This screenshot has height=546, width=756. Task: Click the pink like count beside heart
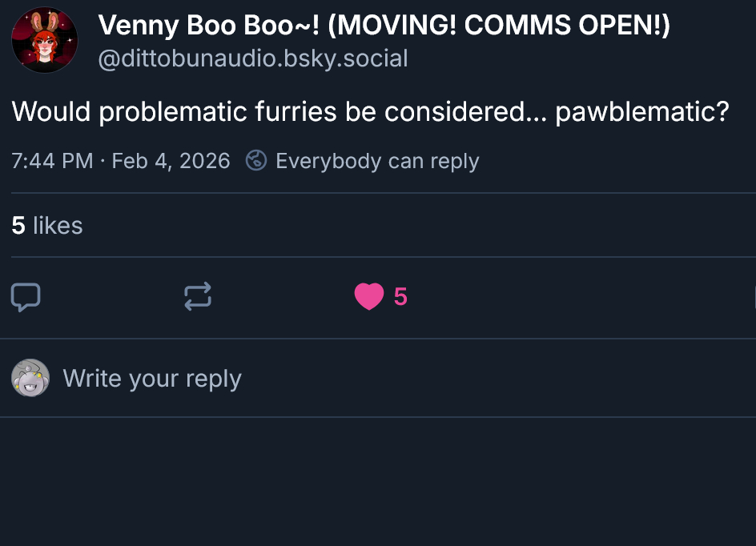(x=400, y=297)
